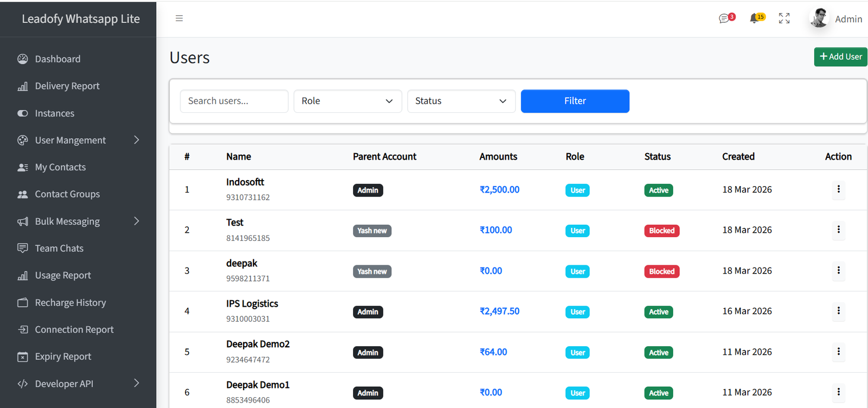This screenshot has height=408, width=868.
Task: Expand Bulk Messaging submenu chevron
Action: click(x=137, y=221)
